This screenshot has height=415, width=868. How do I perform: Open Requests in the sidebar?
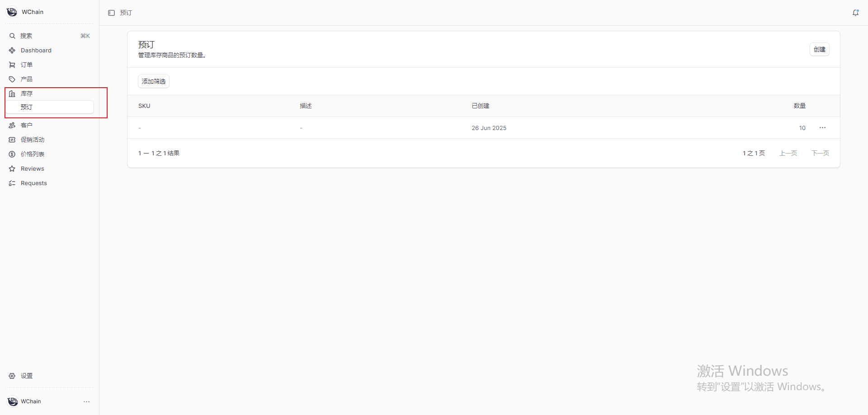tap(33, 183)
